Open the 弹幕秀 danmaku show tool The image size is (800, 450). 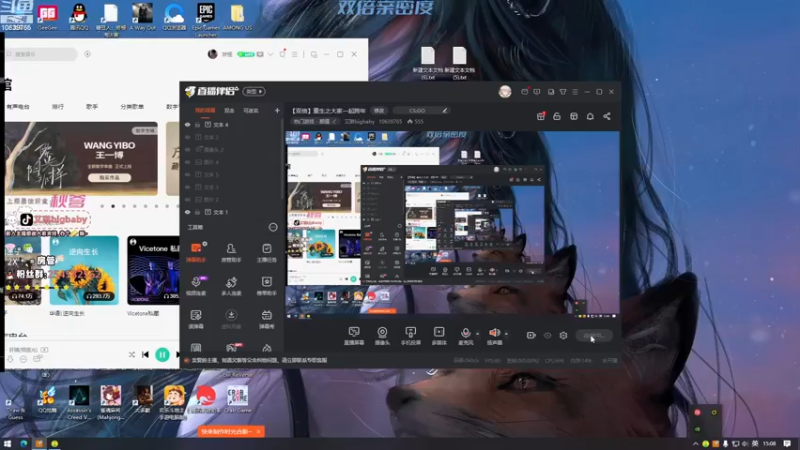[266, 319]
